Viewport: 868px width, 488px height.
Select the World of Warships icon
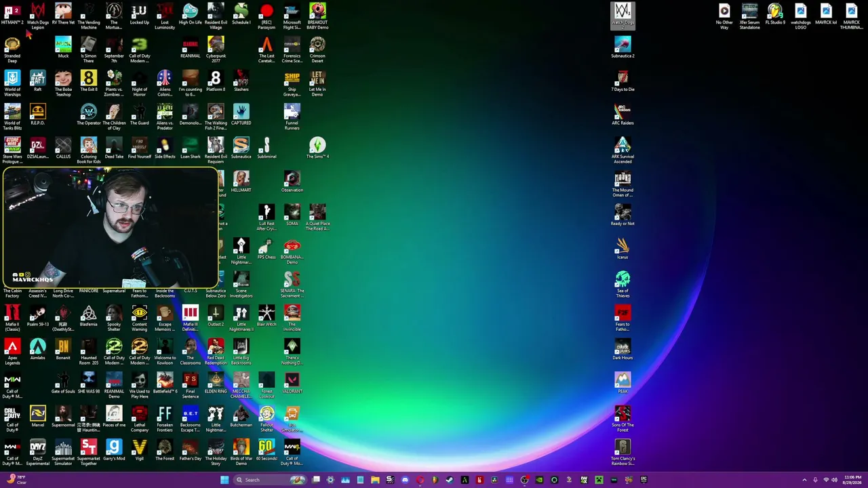(x=12, y=83)
